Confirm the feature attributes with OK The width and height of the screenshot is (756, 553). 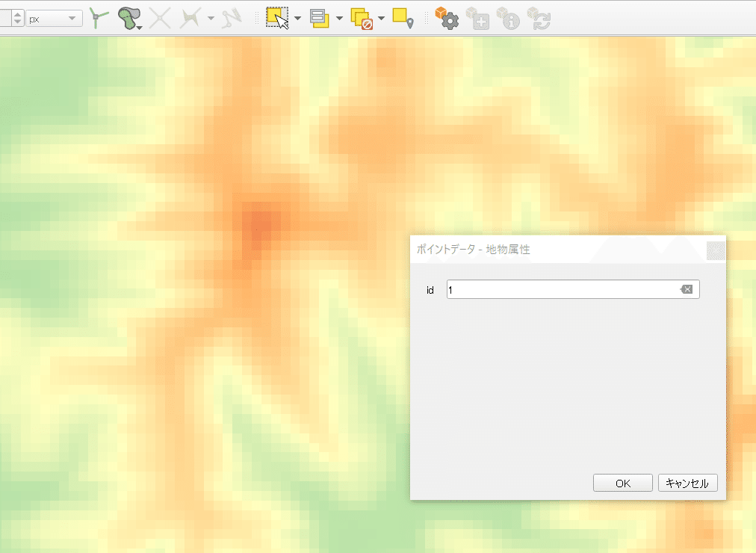623,483
